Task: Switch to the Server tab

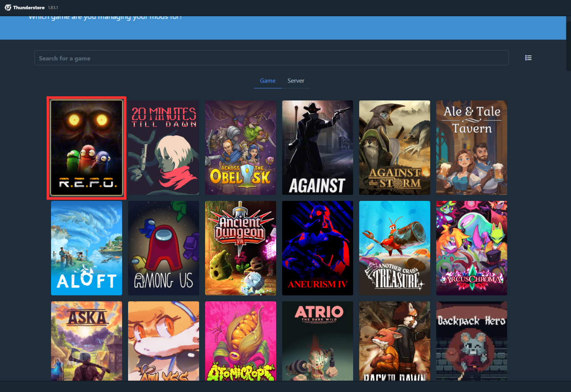Action: tap(296, 81)
